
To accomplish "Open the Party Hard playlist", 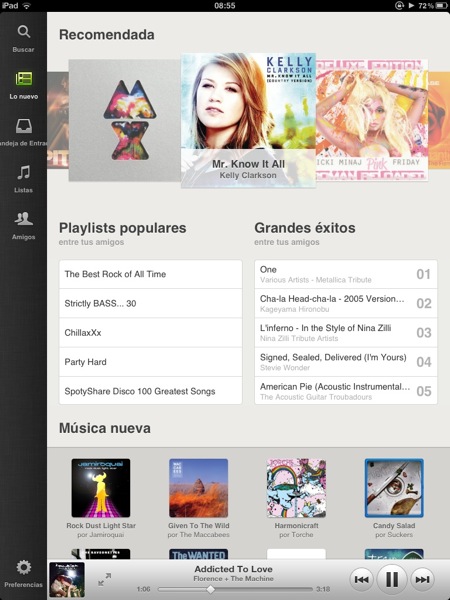I will tap(151, 362).
